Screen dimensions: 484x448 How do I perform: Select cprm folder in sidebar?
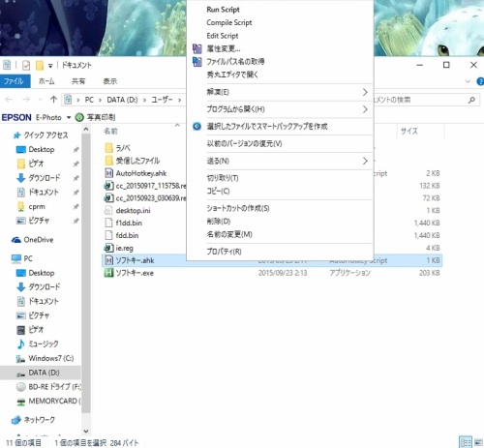31,207
